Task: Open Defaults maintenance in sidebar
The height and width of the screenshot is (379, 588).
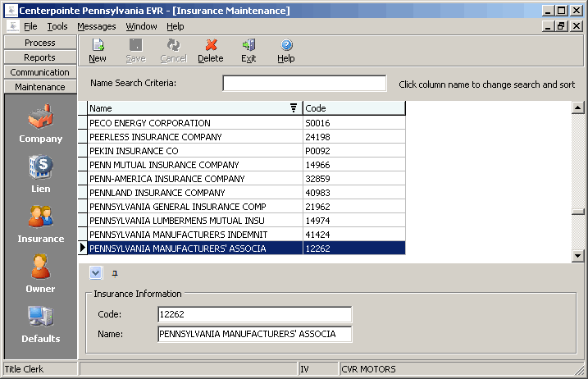Action: (40, 324)
